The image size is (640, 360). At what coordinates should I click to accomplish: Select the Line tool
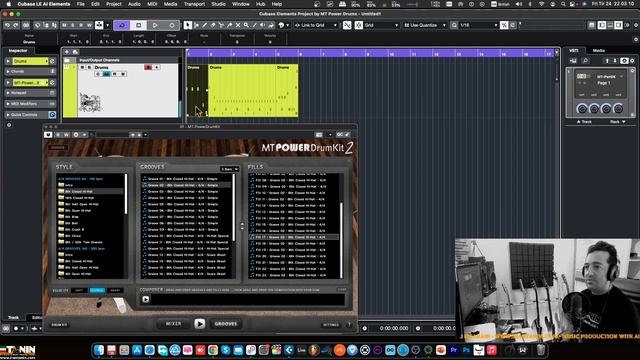coord(255,25)
